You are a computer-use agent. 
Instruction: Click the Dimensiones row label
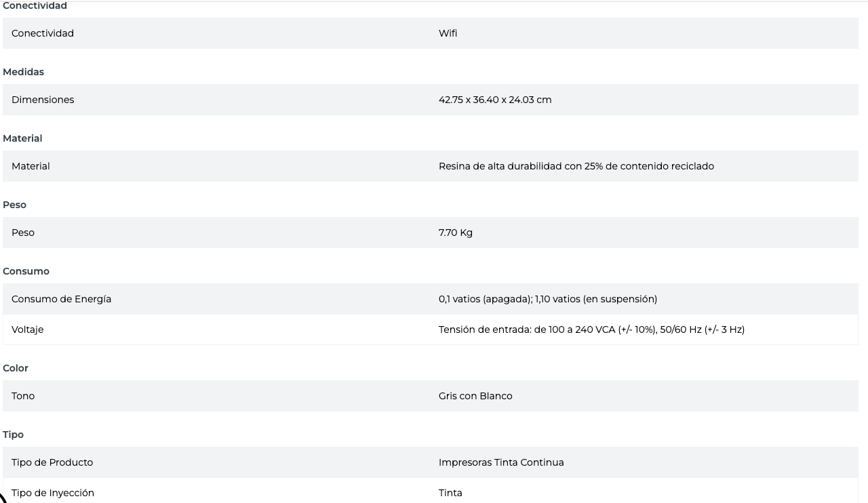(43, 100)
